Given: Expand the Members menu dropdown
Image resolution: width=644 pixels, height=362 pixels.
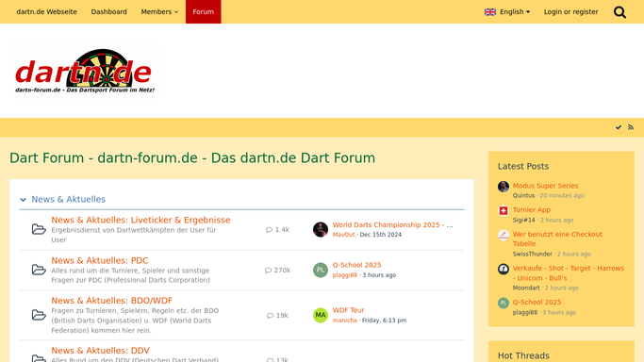Looking at the screenshot, I should tap(159, 12).
